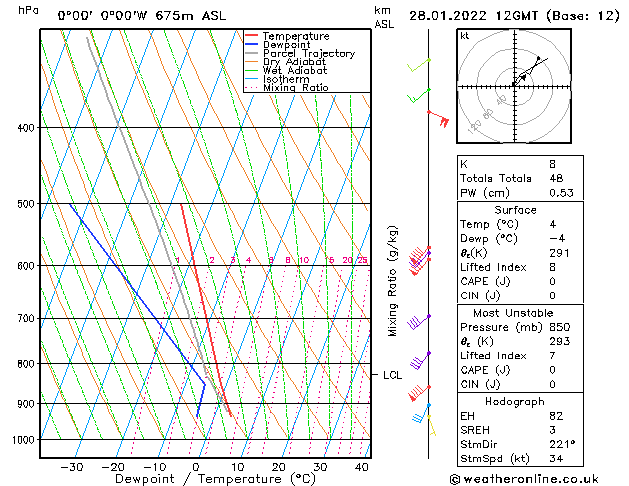This screenshot has width=629, height=486.
Task: Click the Pressure (mb) value 850
Action: [x=560, y=327]
